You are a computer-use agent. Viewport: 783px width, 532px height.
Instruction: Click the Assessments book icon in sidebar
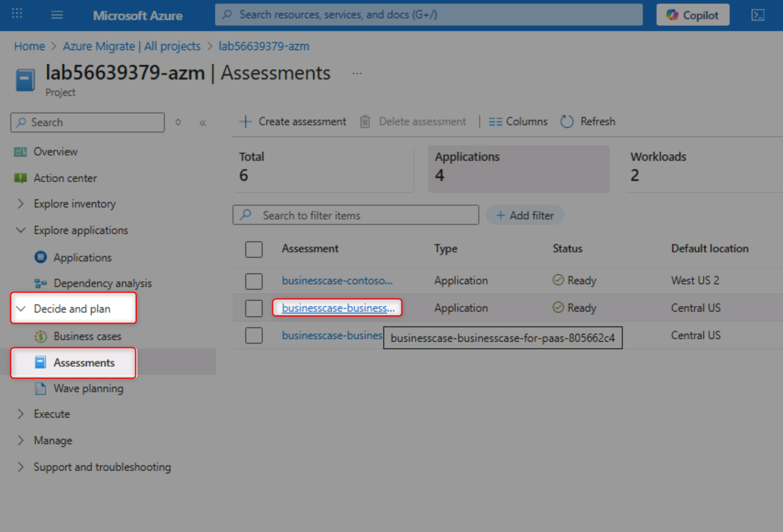[40, 363]
